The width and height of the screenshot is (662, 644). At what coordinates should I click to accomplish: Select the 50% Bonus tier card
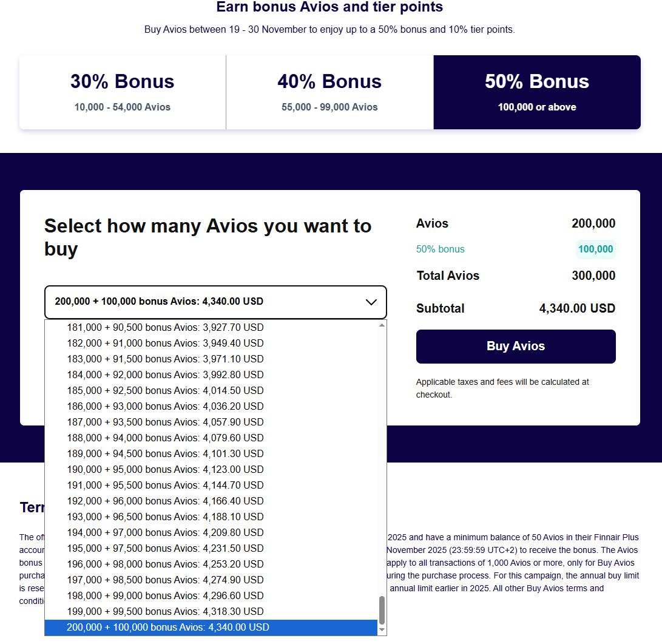[537, 92]
